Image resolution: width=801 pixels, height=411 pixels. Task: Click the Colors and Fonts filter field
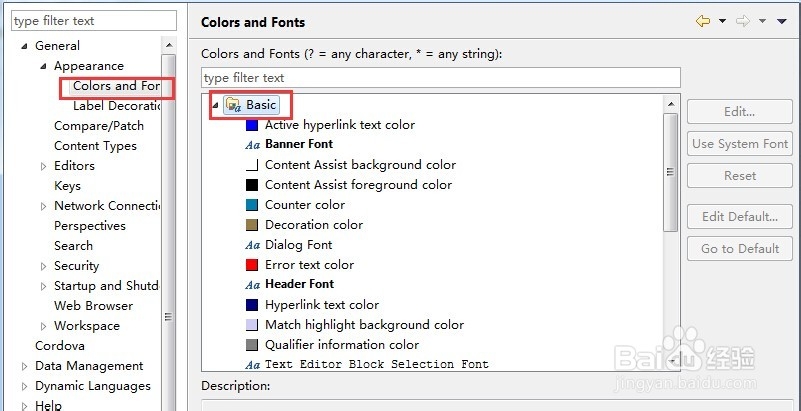tap(441, 78)
